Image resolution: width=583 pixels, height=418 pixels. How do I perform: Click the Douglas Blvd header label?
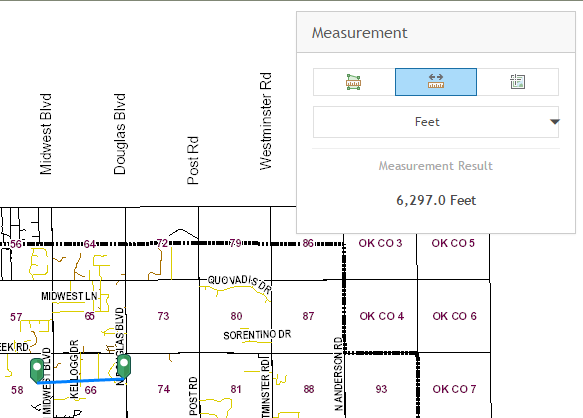pyautogui.click(x=119, y=134)
